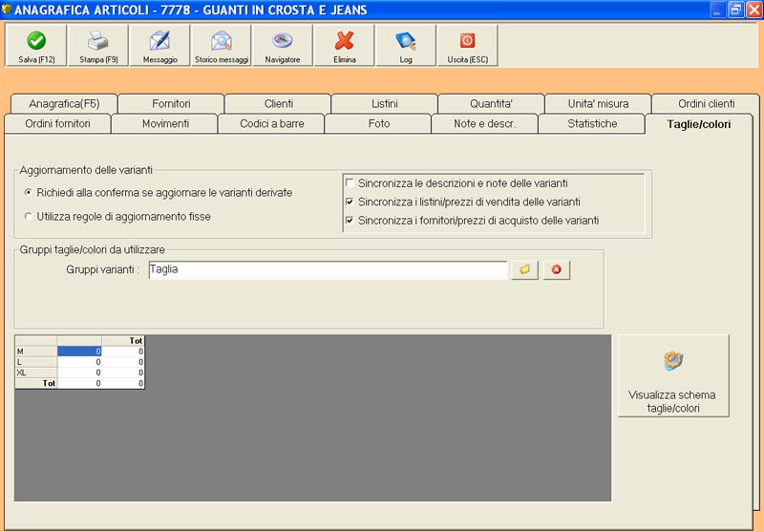Select Richiedi alla conferma radio option
Image resolution: width=764 pixels, height=532 pixels.
click(x=28, y=193)
